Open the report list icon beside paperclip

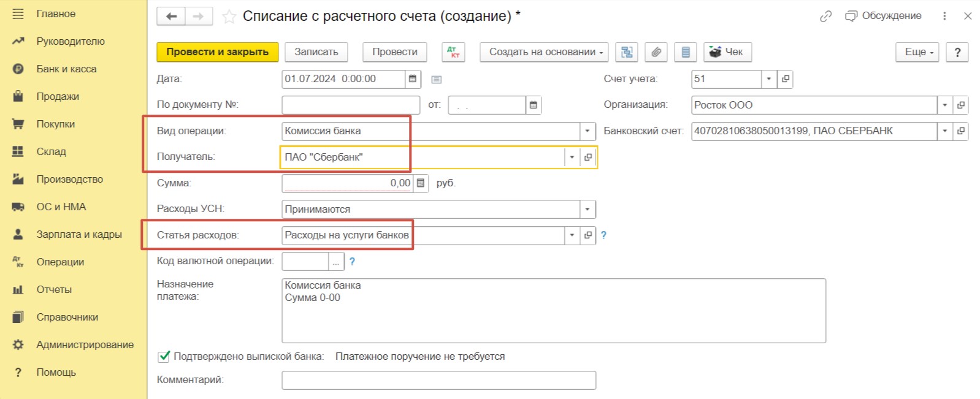686,52
